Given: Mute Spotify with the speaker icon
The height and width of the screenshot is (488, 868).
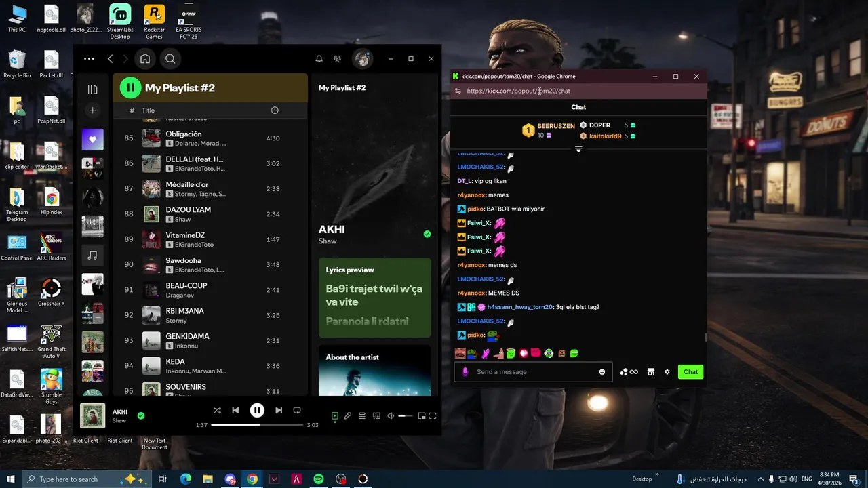Looking at the screenshot, I should point(391,415).
